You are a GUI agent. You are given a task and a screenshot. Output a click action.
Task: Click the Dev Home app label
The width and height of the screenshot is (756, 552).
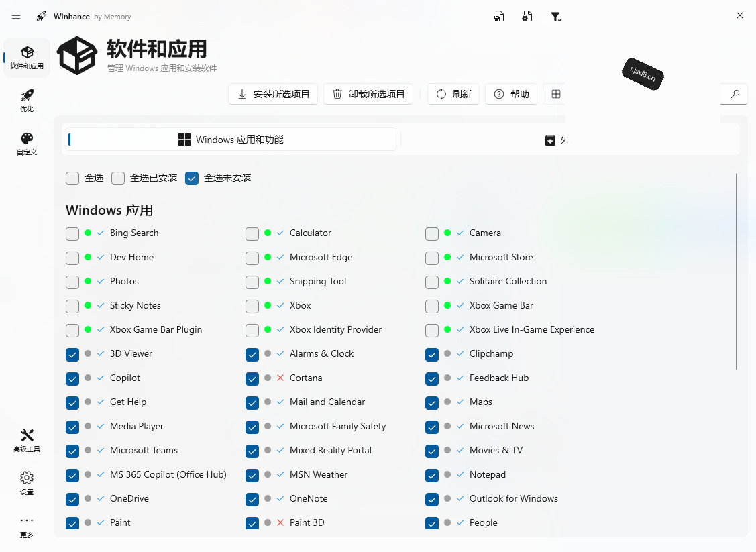coord(131,257)
